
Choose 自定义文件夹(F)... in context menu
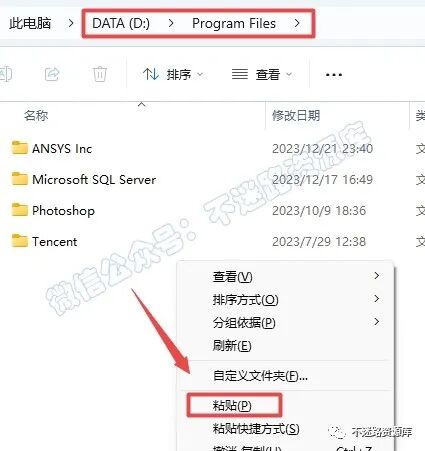point(260,376)
